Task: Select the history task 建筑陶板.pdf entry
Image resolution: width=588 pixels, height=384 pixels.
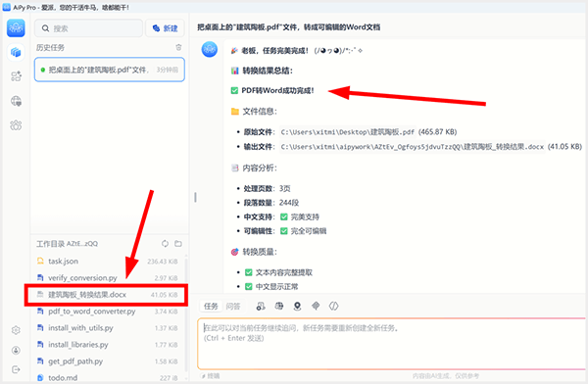Action: 110,70
